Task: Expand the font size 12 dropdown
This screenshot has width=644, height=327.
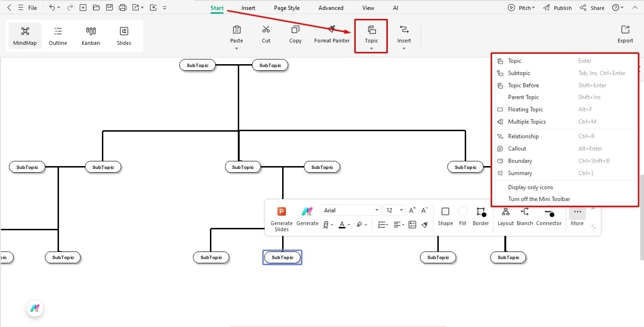Action: pyautogui.click(x=394, y=210)
